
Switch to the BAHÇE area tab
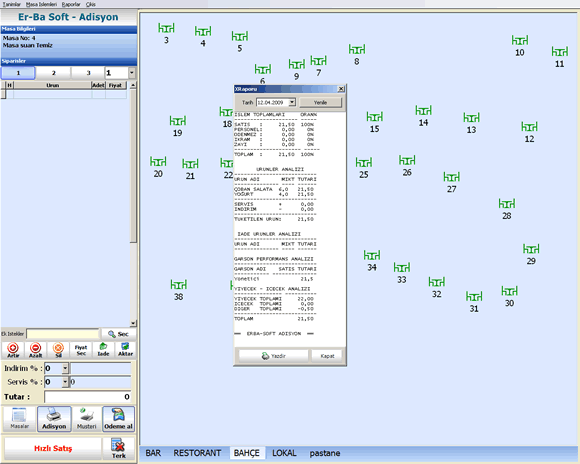point(247,453)
